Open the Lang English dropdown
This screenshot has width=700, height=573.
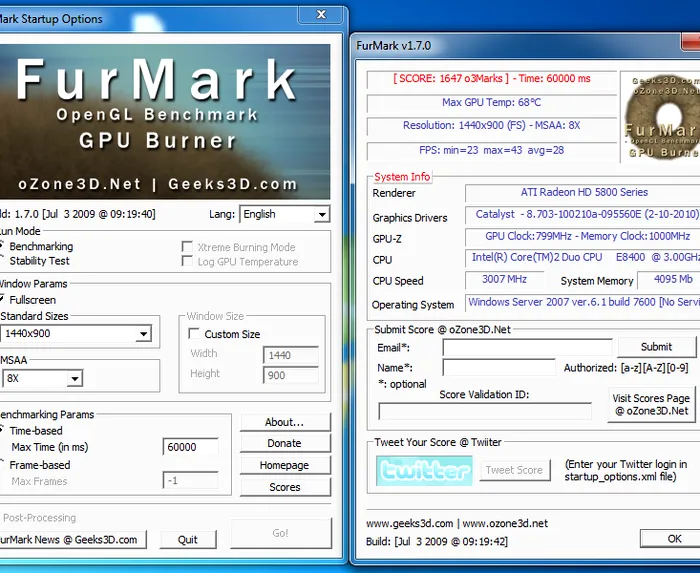[284, 214]
